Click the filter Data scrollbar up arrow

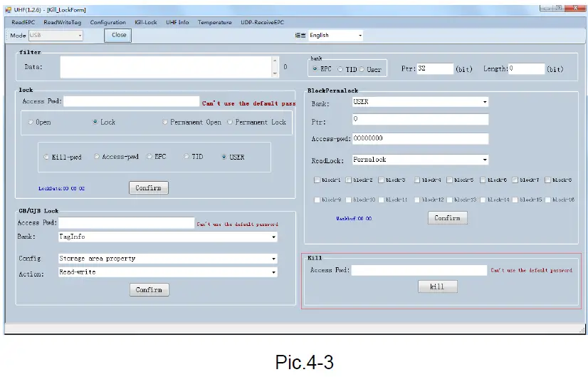tap(275, 61)
